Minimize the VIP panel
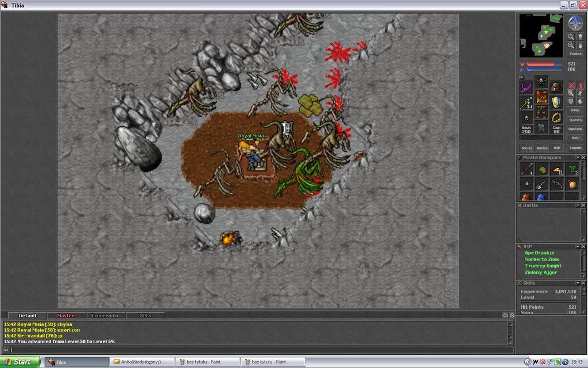 578,247
